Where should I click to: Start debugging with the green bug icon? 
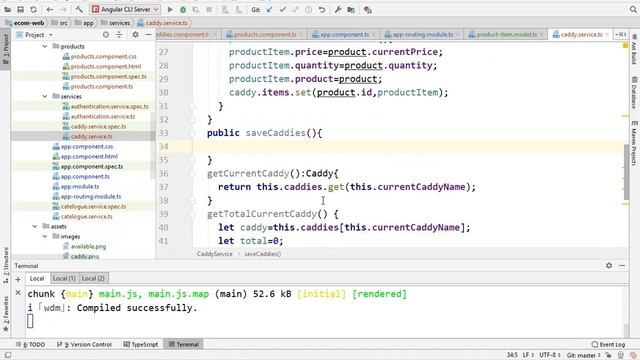tap(183, 9)
